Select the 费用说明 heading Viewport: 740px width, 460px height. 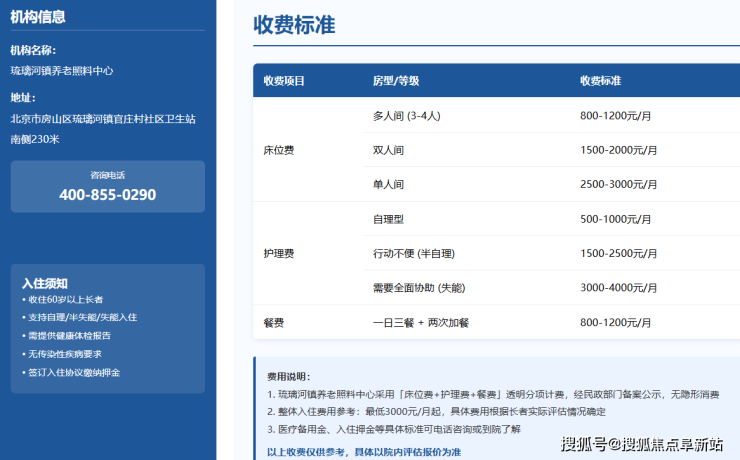(289, 376)
